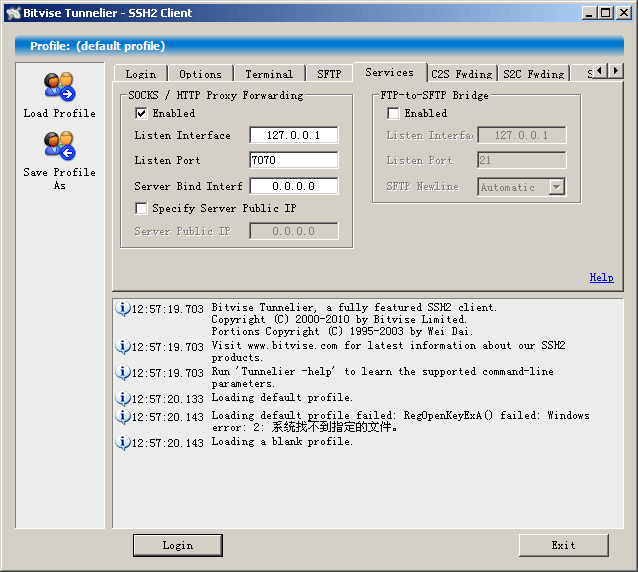Click the proxy Listen Interface 127.0.0.1 field

point(293,135)
